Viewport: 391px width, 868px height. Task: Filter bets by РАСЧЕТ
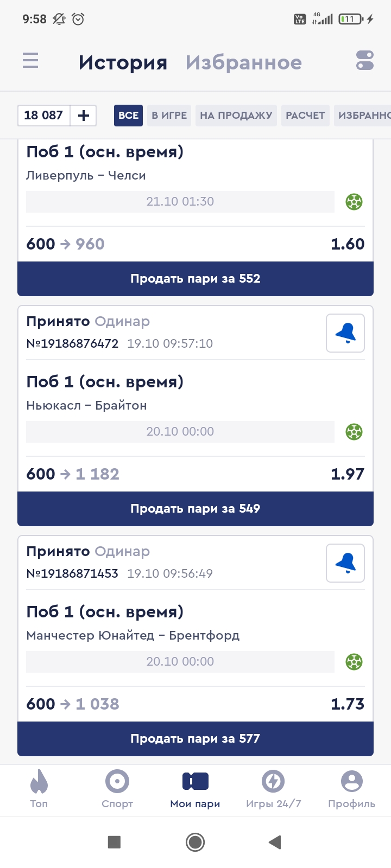pyautogui.click(x=305, y=116)
